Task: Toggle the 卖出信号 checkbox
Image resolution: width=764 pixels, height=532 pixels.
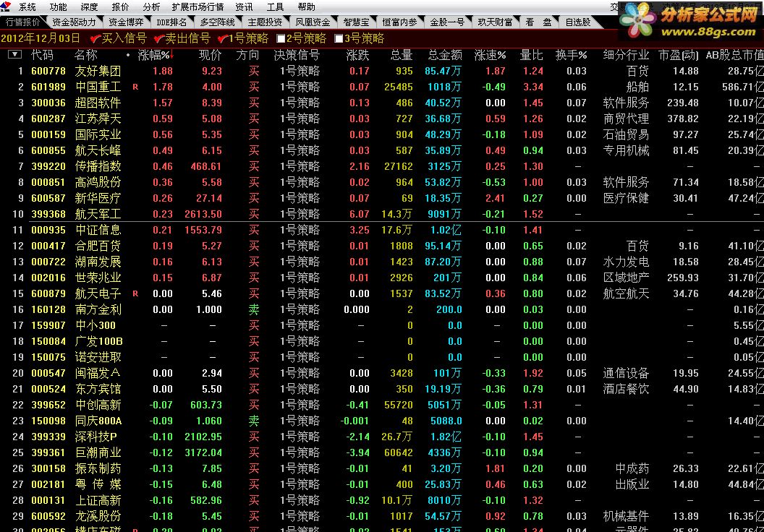Action: [x=159, y=38]
